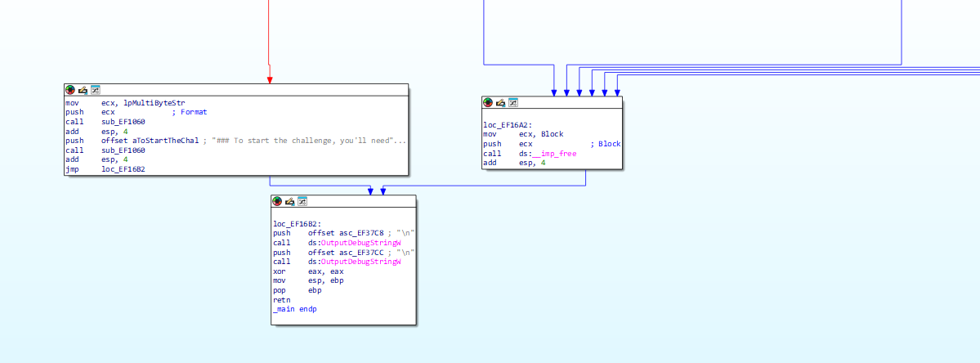Select the 'mov esp, ebp' instruction
Screen dimensions: 980x363
[x=308, y=281]
